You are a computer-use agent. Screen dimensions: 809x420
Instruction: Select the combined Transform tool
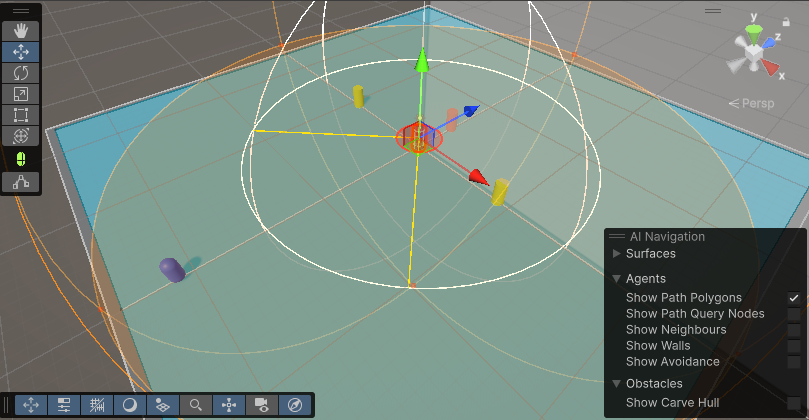[x=21, y=136]
